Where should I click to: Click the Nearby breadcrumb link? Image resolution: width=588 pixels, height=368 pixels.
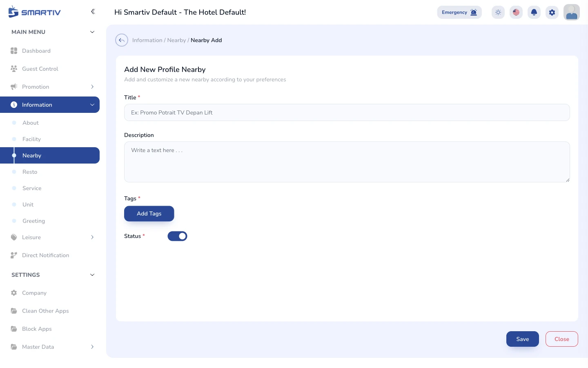tap(176, 40)
